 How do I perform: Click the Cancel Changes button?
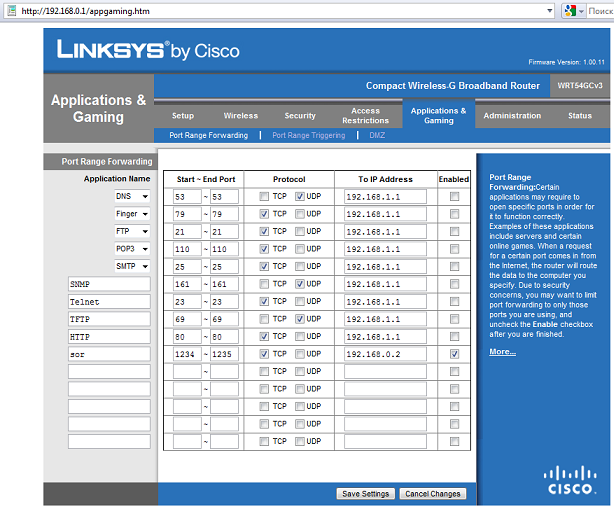[433, 494]
